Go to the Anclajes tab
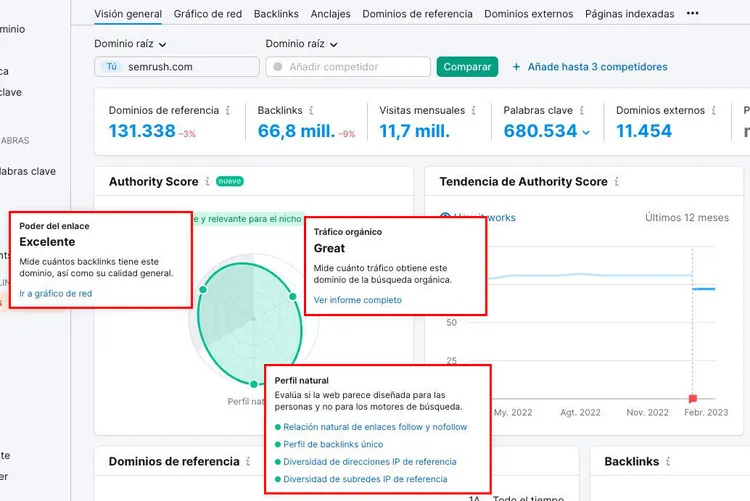The width and height of the screenshot is (750, 501). point(330,14)
